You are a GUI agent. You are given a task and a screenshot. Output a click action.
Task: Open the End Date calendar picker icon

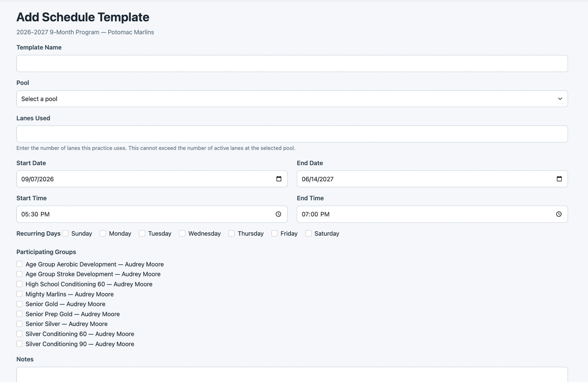tap(559, 179)
